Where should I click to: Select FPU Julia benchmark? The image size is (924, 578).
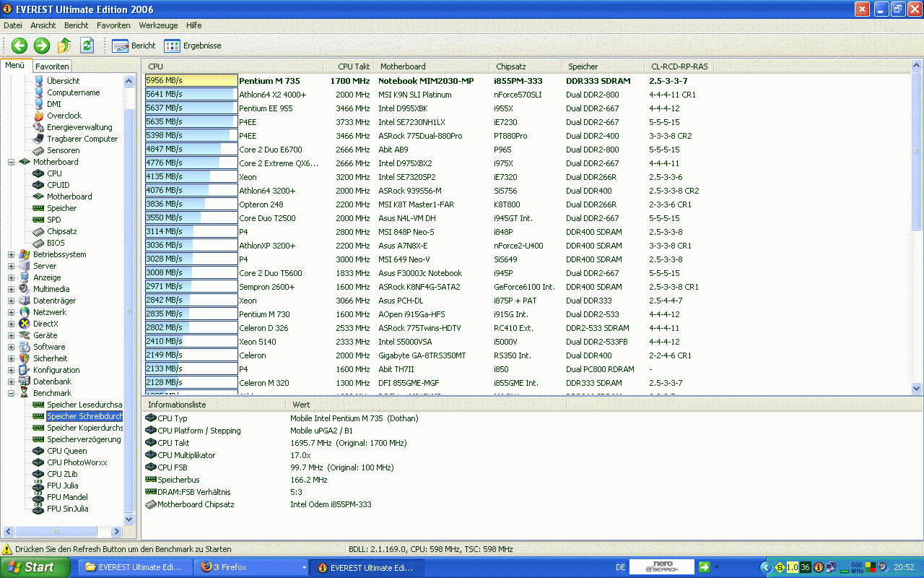[63, 486]
